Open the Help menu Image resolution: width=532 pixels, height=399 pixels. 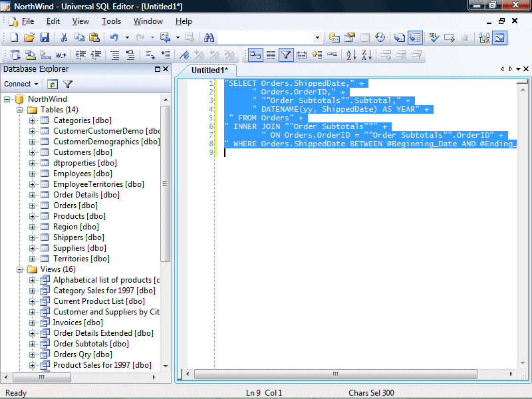click(184, 21)
